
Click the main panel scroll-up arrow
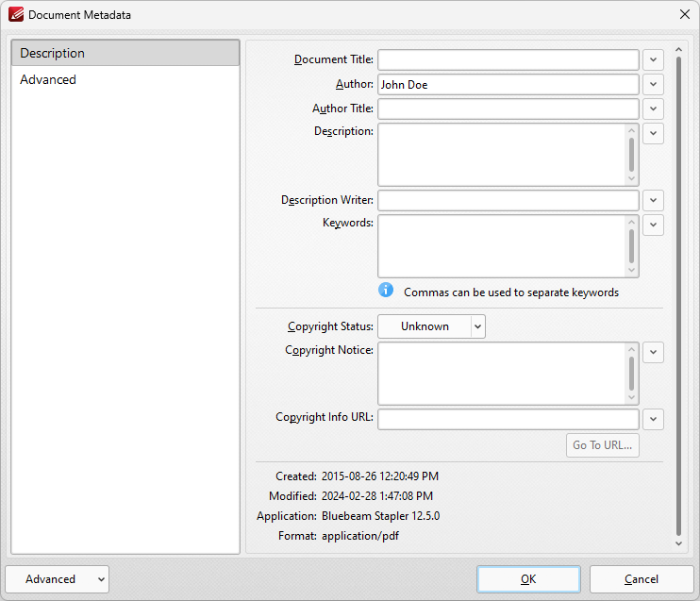678,49
